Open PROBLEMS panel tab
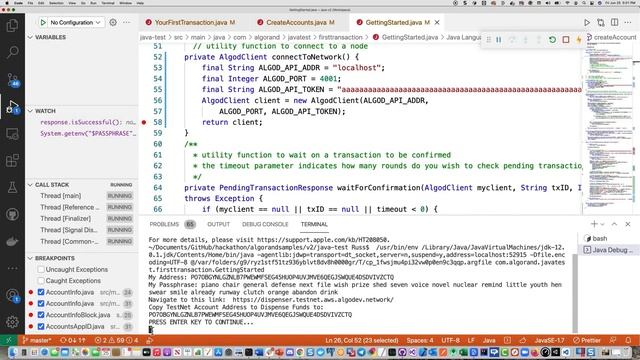640x360 pixels. 172,224
